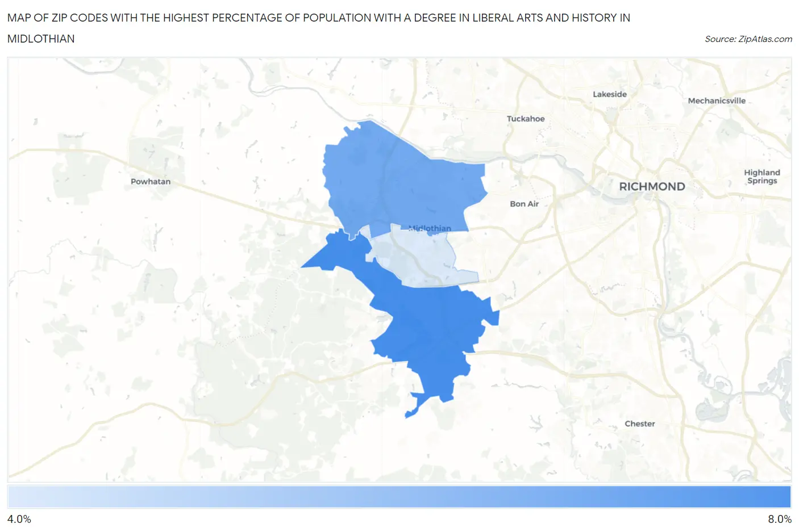Click the 8.0% legend maximum value
The image size is (799, 532).
click(x=780, y=519)
